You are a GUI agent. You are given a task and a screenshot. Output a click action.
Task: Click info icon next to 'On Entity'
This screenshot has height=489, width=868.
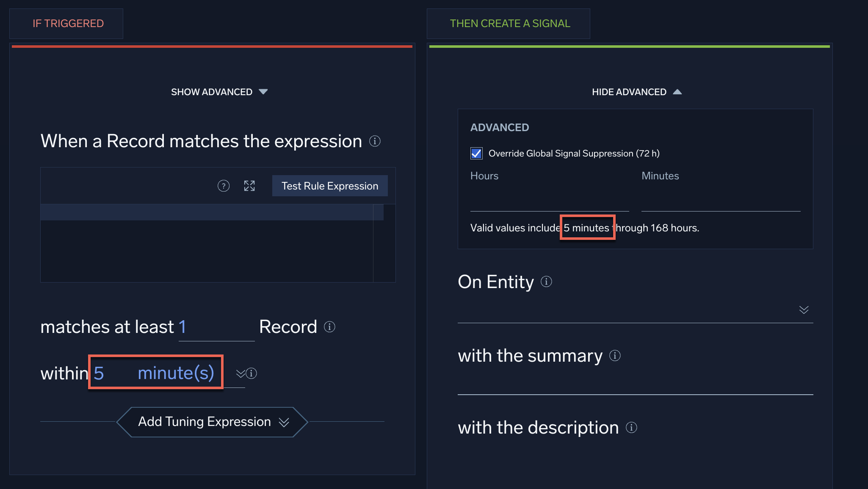click(546, 282)
